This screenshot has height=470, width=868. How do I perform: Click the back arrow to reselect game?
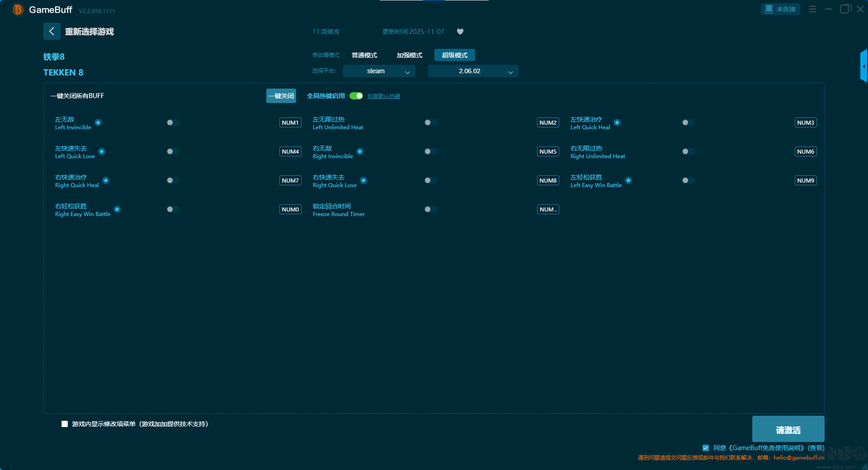pos(52,31)
